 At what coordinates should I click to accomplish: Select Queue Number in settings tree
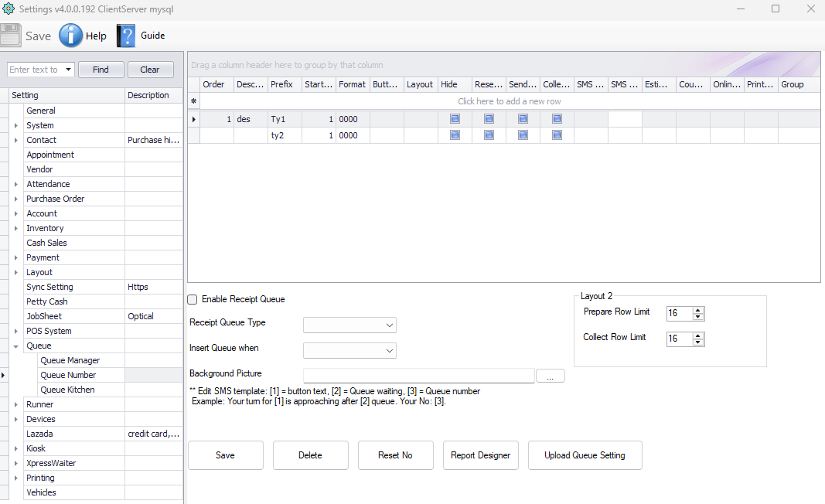coord(68,375)
